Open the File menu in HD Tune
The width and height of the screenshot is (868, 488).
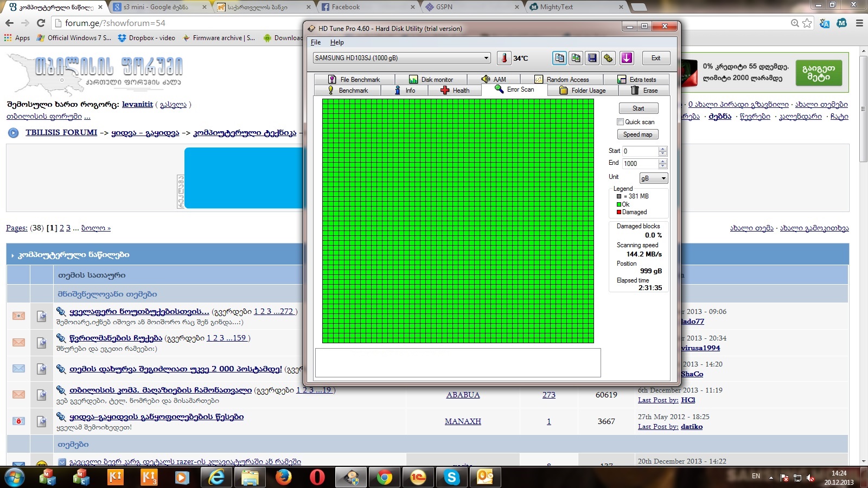(316, 42)
